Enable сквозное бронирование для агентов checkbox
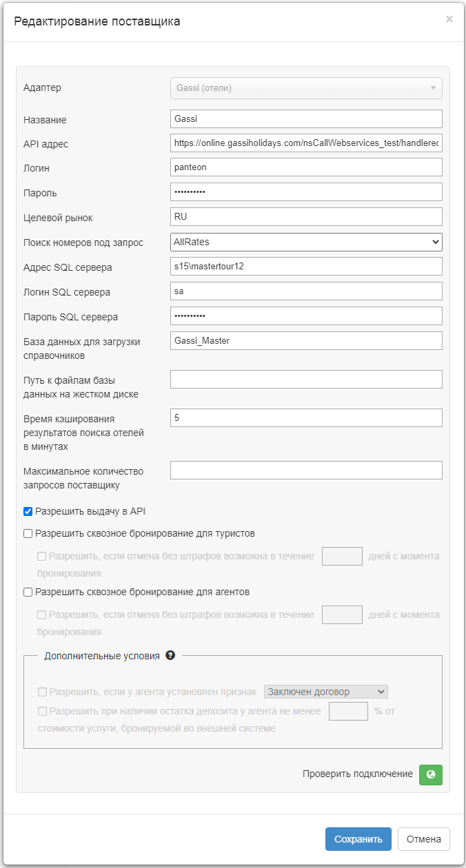 click(28, 592)
